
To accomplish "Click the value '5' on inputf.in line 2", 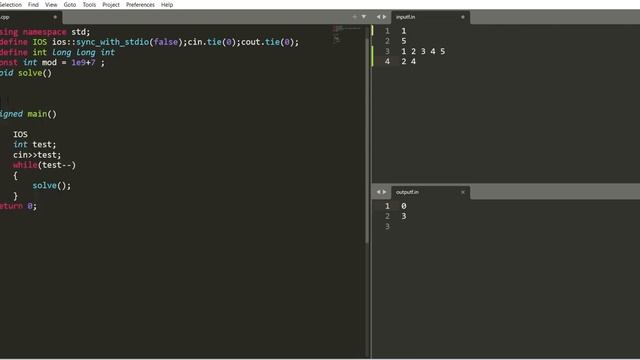I will (403, 41).
